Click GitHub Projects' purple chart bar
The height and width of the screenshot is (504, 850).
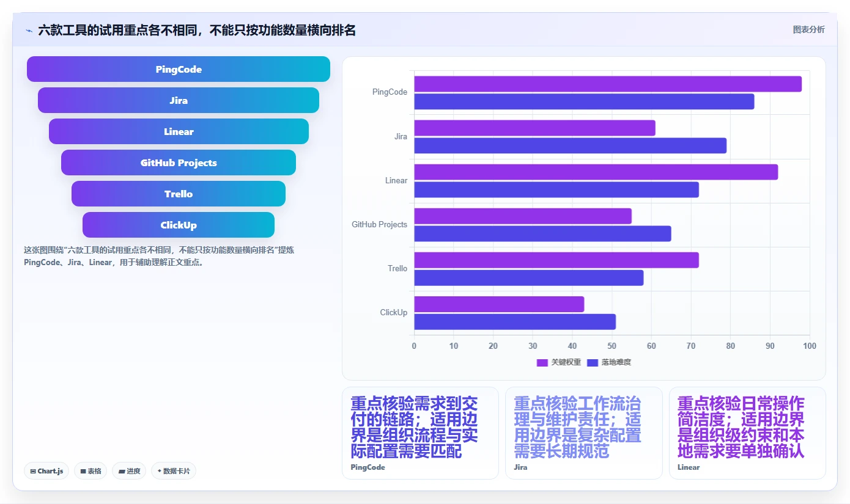coord(523,216)
